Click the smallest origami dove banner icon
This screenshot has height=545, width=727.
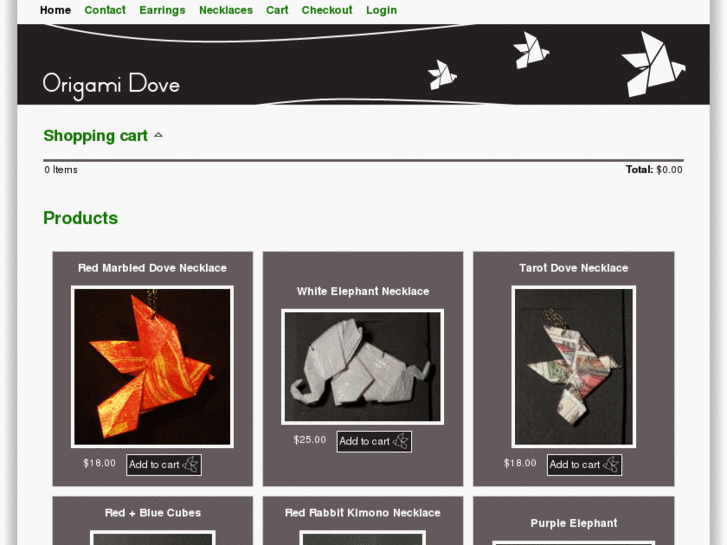tap(442, 75)
